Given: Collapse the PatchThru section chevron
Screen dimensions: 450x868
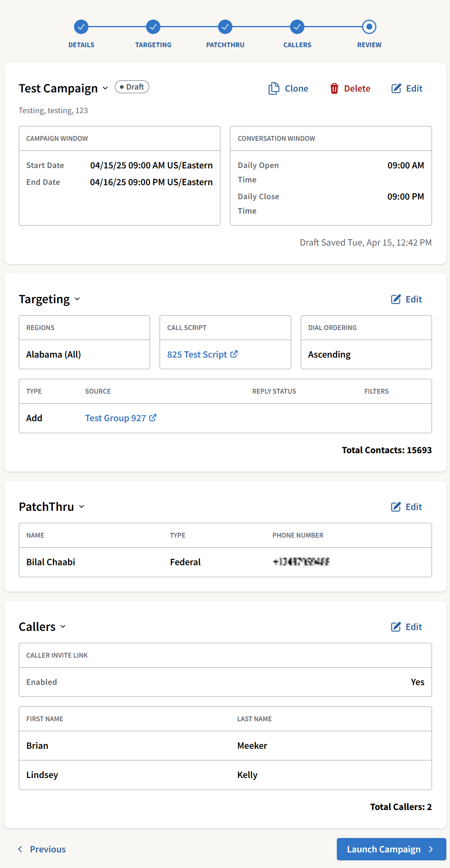Looking at the screenshot, I should (82, 506).
